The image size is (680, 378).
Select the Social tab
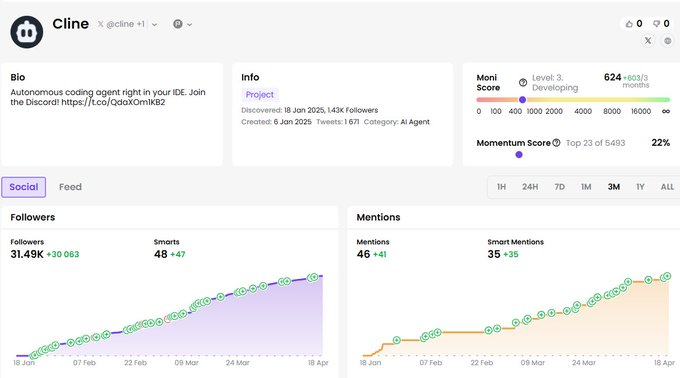click(x=23, y=187)
